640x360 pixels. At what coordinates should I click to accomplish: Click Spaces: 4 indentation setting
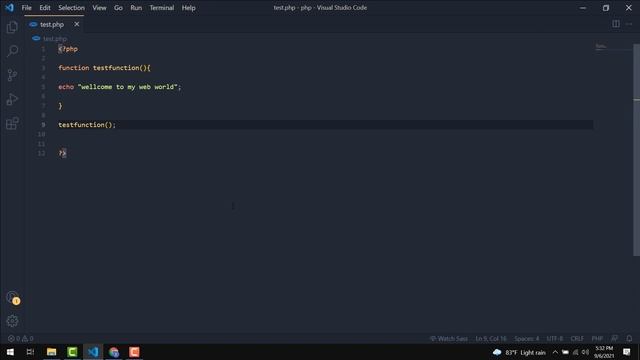(527, 338)
